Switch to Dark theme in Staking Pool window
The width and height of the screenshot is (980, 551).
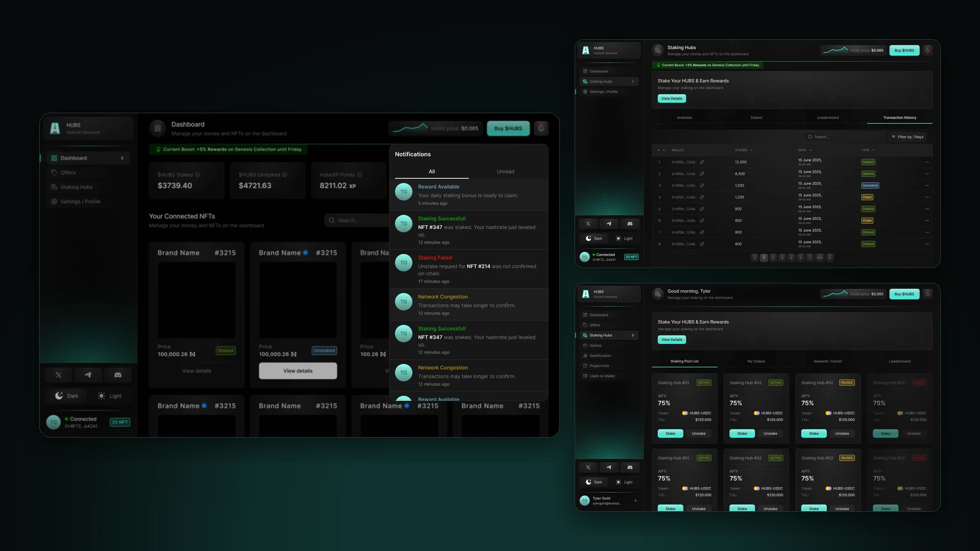pyautogui.click(x=594, y=482)
